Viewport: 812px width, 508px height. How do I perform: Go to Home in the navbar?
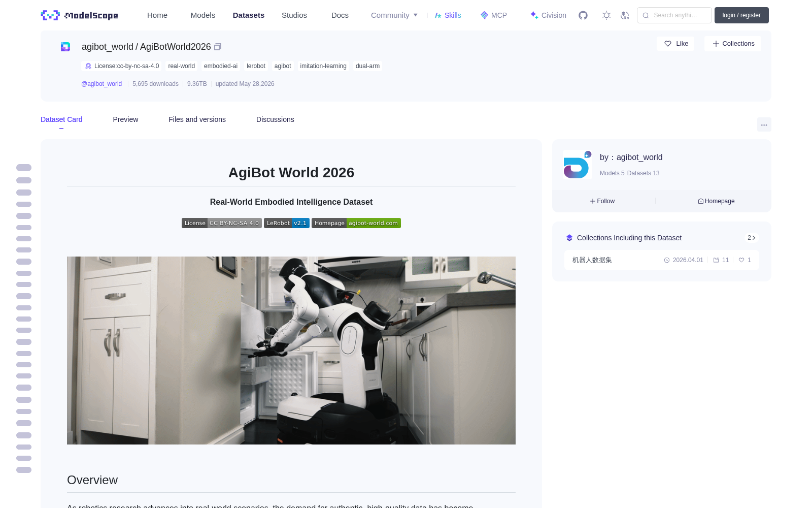click(157, 15)
